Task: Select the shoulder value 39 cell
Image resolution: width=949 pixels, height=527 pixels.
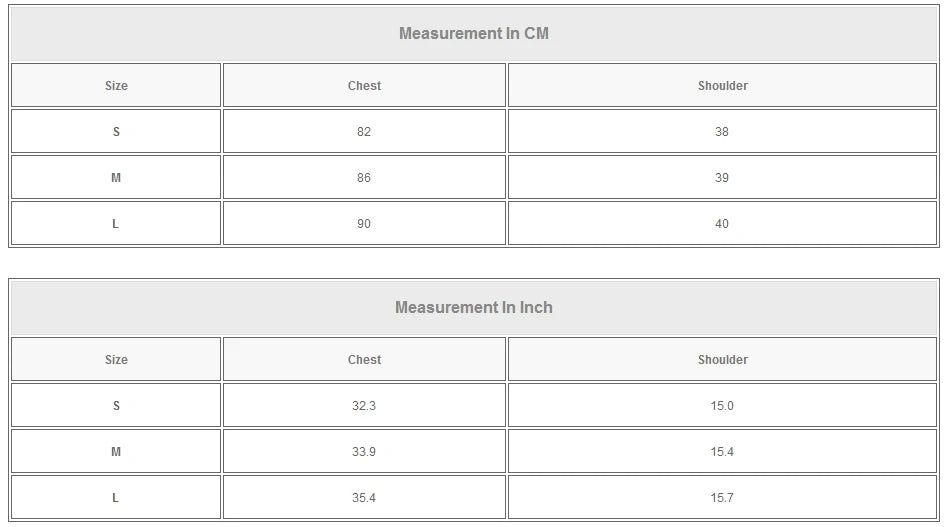Action: [x=722, y=178]
